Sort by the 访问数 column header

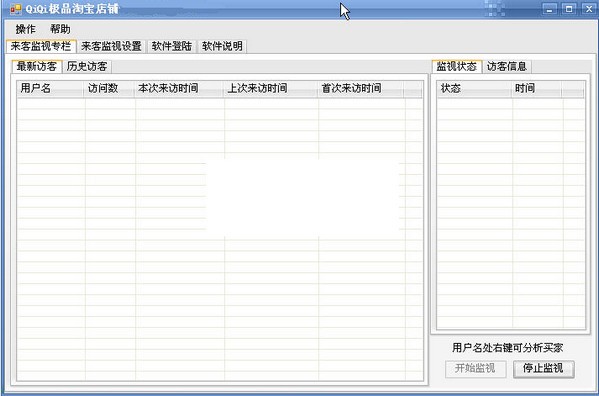tap(109, 89)
